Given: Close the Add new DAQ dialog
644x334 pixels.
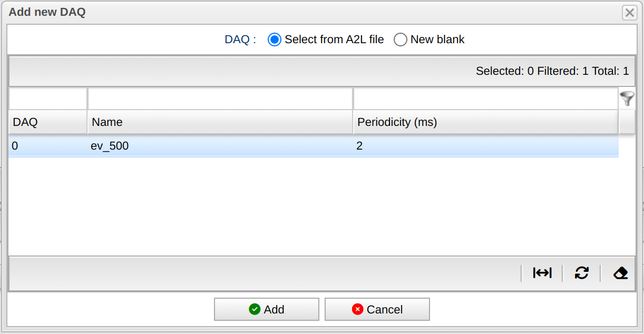Looking at the screenshot, I should pos(629,13).
